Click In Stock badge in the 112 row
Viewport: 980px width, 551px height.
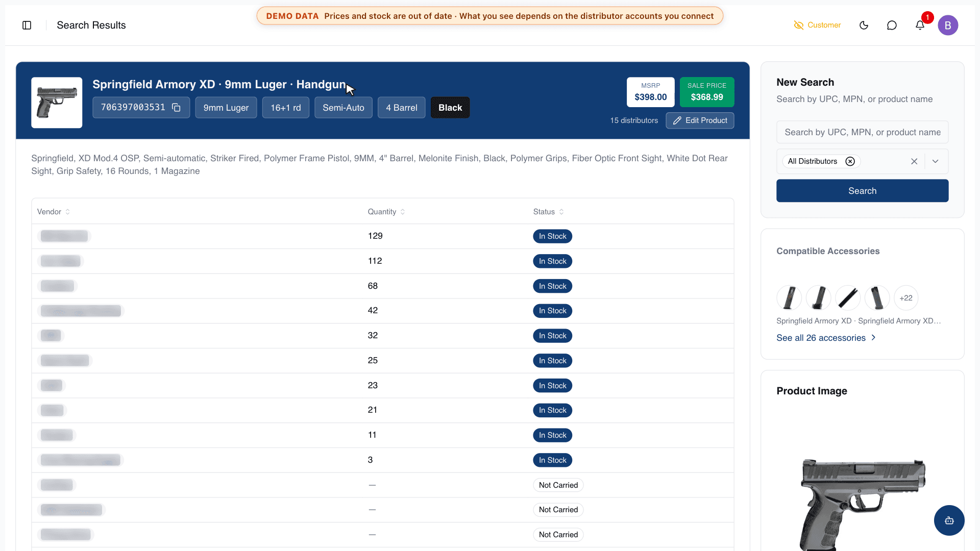pyautogui.click(x=552, y=261)
